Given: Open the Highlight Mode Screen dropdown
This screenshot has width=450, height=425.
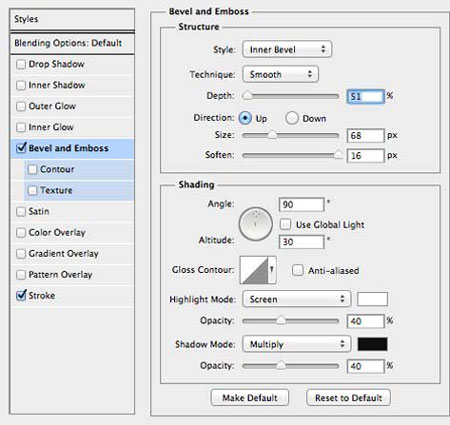Looking at the screenshot, I should tap(297, 299).
